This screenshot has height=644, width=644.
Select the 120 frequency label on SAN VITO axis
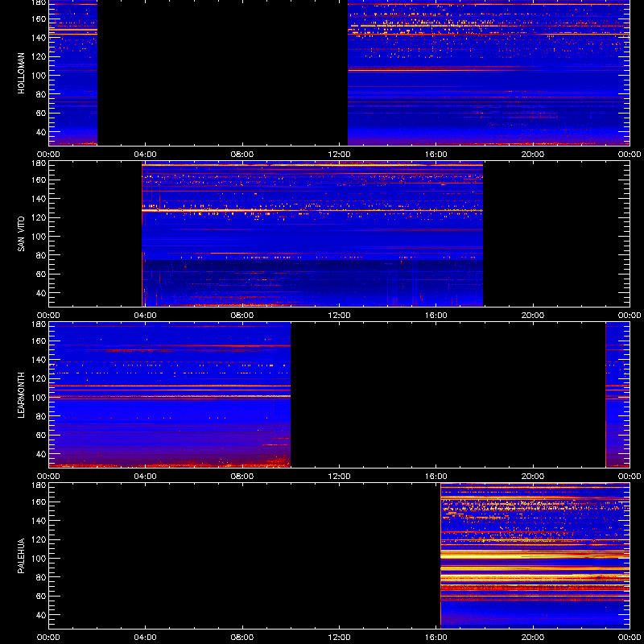39,217
